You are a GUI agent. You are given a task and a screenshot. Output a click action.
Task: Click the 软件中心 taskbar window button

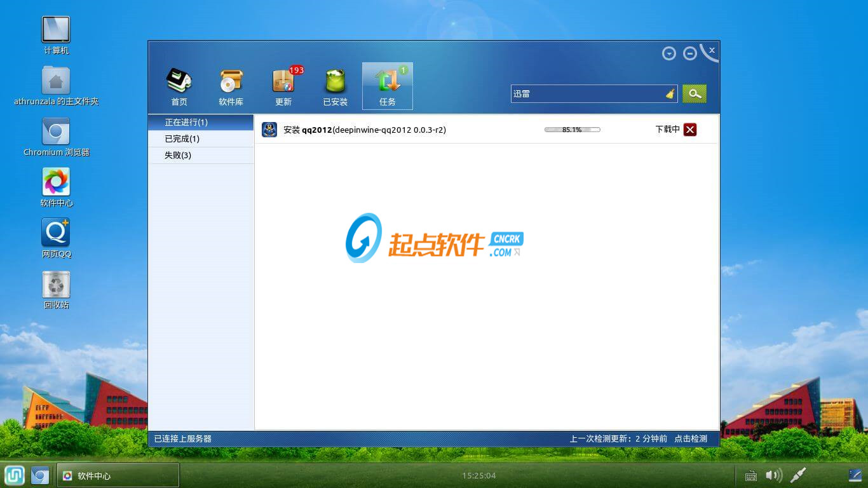coord(118,475)
